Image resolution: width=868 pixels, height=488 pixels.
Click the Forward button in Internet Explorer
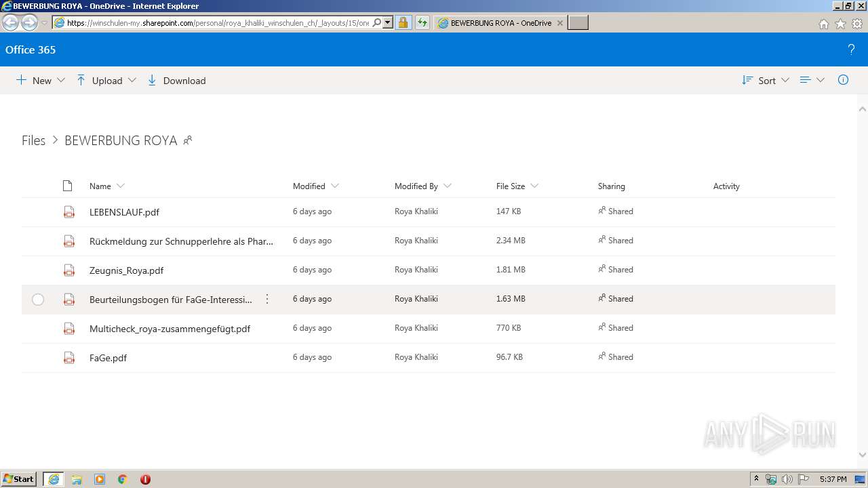(29, 22)
